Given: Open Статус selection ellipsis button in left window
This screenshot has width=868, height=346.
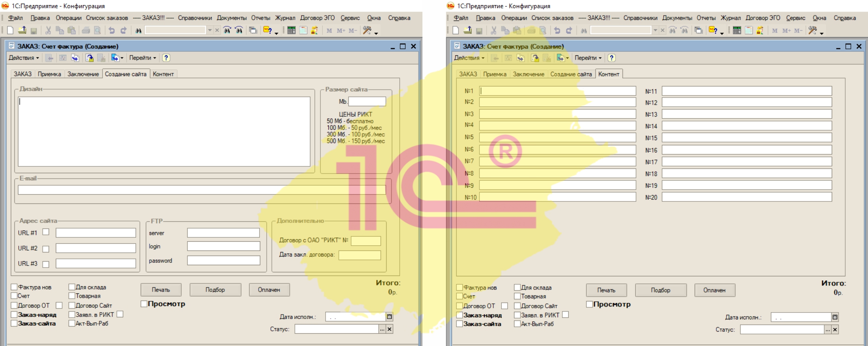Looking at the screenshot, I should tap(382, 329).
